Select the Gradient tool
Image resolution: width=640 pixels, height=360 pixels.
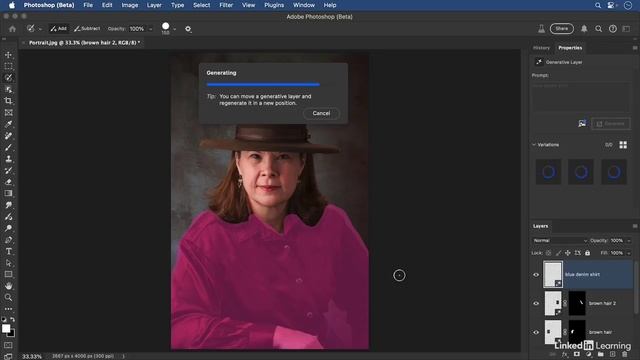(8, 193)
